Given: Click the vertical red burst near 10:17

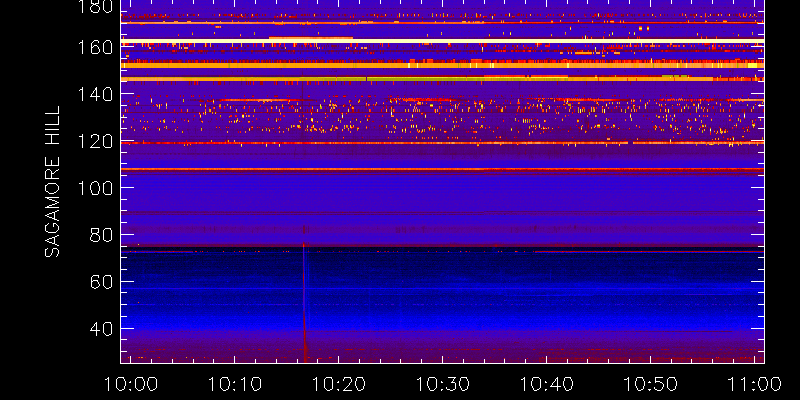Looking at the screenshot, I should click(305, 303).
